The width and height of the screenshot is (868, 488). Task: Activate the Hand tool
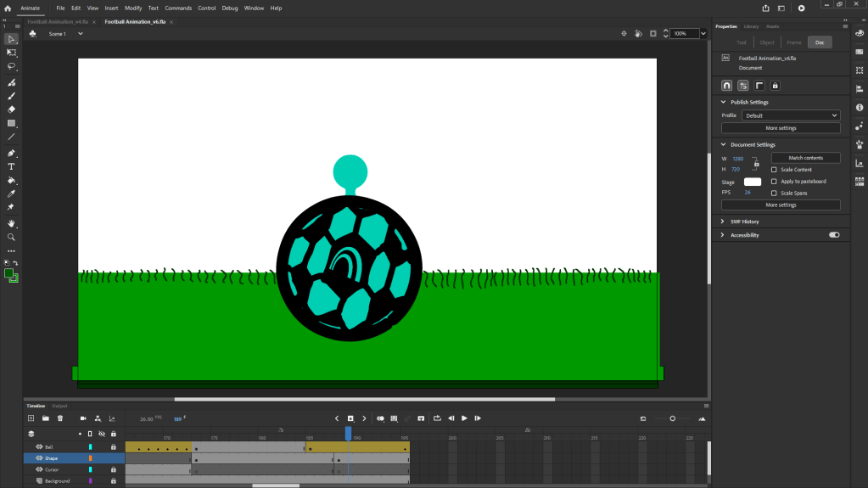point(12,223)
